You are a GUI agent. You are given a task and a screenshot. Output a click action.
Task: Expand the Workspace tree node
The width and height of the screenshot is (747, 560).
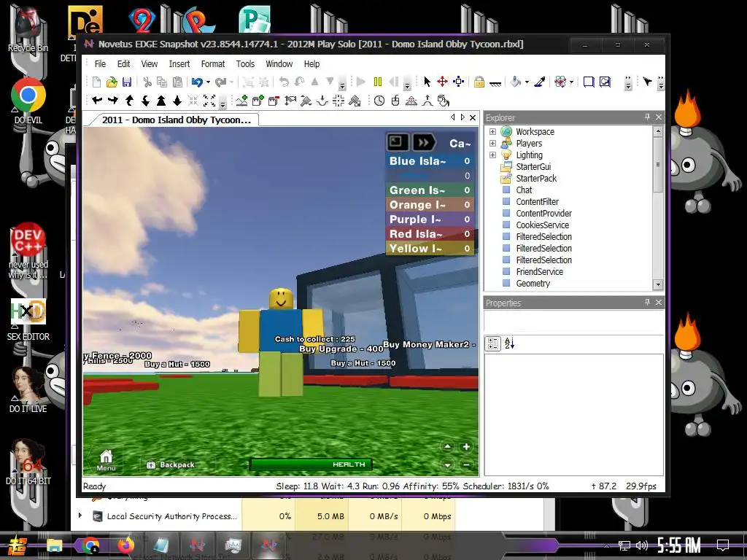(x=492, y=132)
